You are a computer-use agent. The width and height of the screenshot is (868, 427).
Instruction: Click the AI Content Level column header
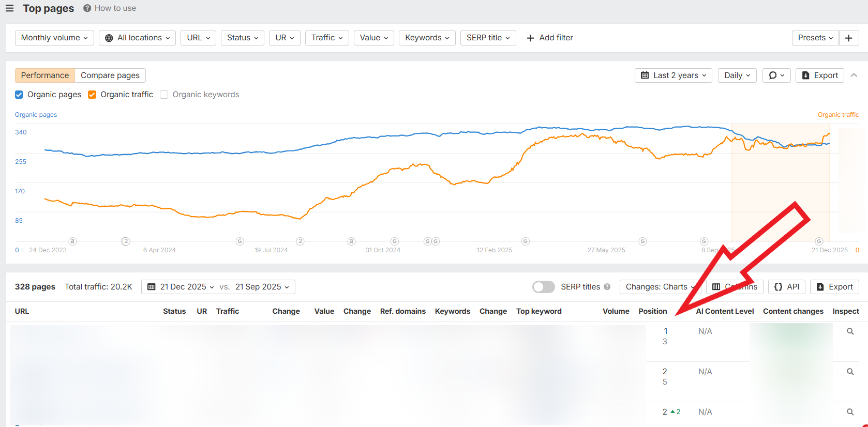point(725,311)
